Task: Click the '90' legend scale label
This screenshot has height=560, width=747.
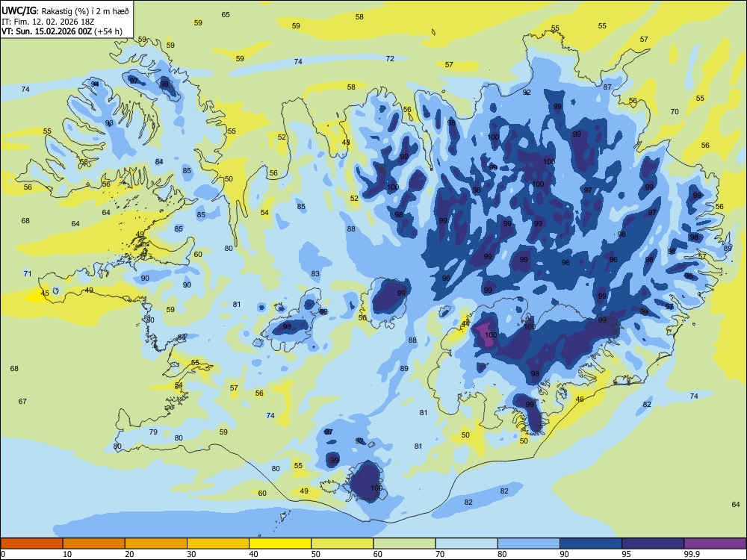Action: pos(564,554)
